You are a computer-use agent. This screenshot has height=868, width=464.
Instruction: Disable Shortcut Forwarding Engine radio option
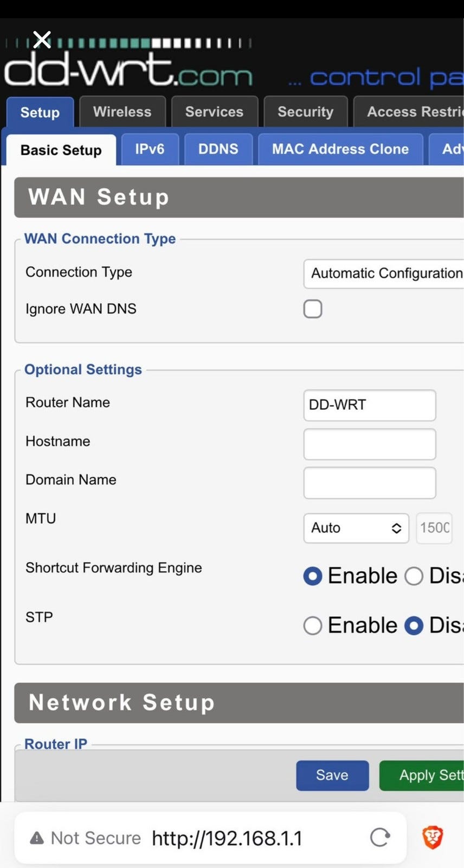tap(414, 576)
